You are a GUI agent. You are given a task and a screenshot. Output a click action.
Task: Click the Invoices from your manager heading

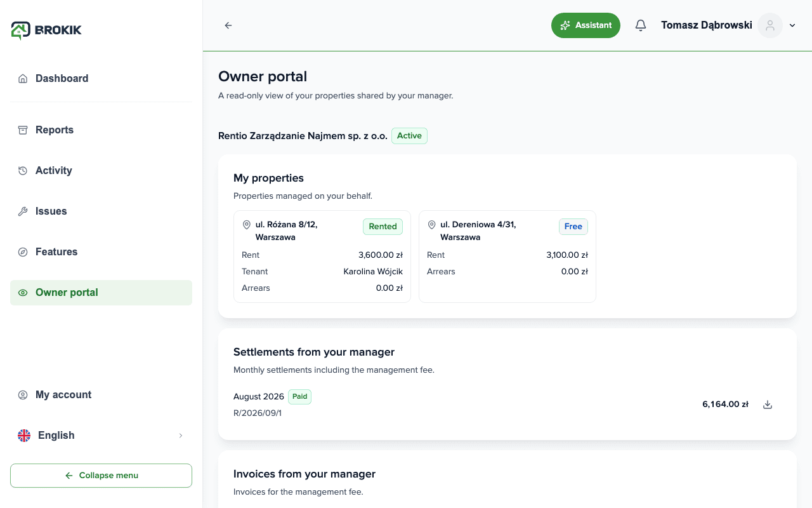click(304, 474)
